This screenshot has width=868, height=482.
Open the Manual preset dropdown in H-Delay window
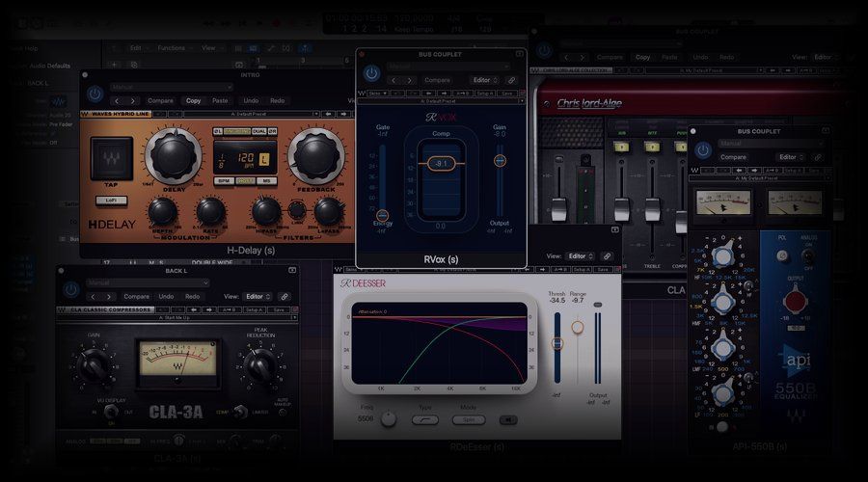[171, 88]
